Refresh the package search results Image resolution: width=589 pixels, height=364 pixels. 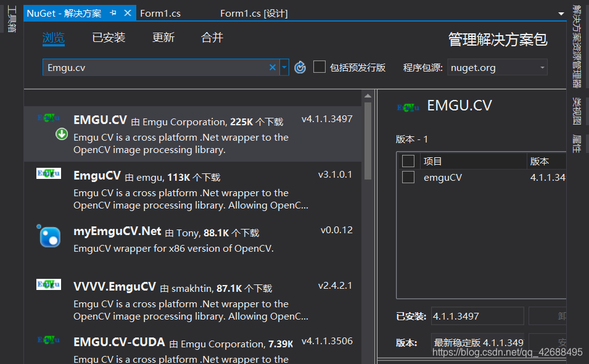tap(300, 67)
